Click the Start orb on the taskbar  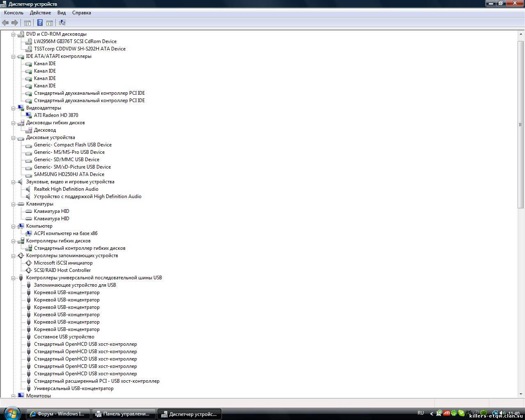pos(12,413)
